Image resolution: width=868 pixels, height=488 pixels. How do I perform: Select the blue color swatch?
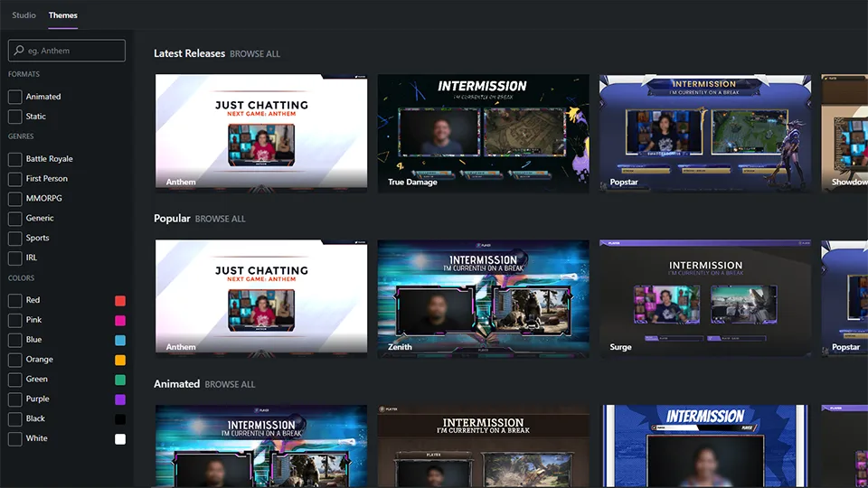click(x=120, y=341)
